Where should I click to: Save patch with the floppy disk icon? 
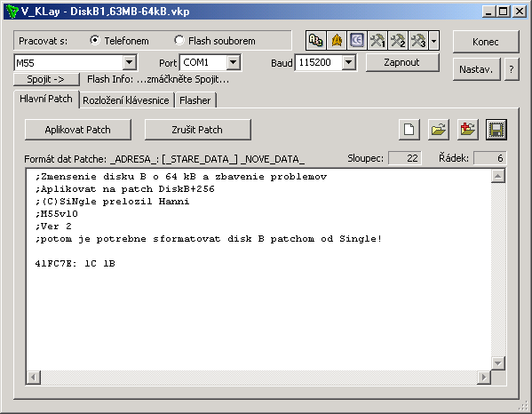pyautogui.click(x=496, y=130)
